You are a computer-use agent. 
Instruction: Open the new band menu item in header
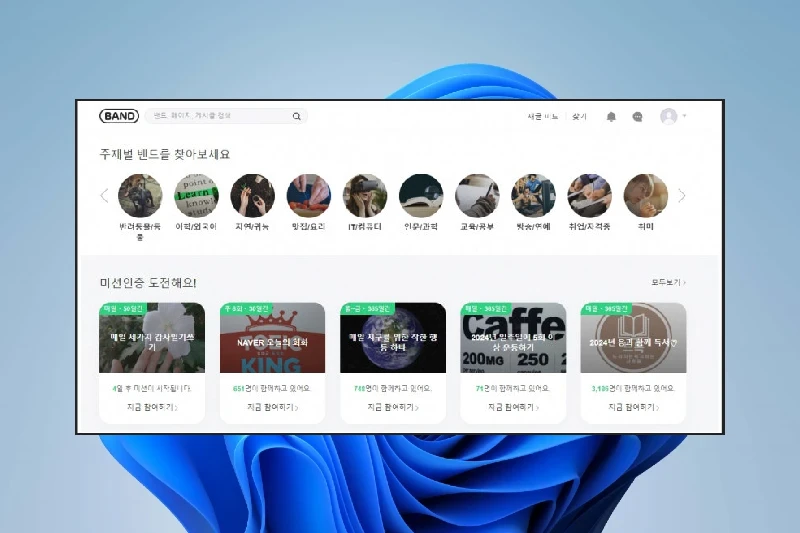click(x=543, y=117)
